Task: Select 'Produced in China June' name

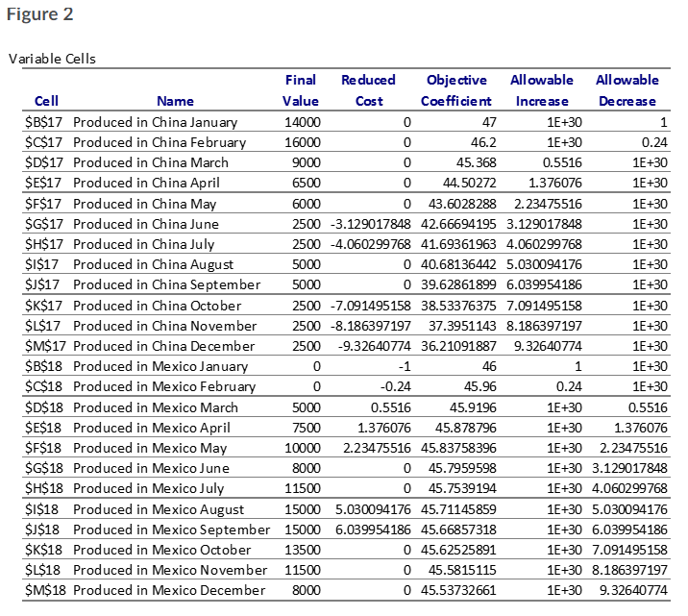Action: pos(146,224)
